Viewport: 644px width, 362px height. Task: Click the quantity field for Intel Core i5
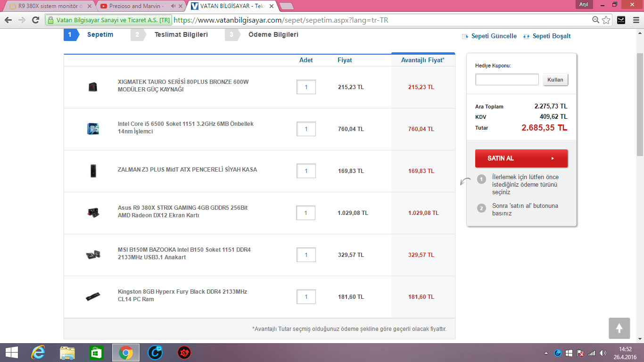pyautogui.click(x=306, y=129)
